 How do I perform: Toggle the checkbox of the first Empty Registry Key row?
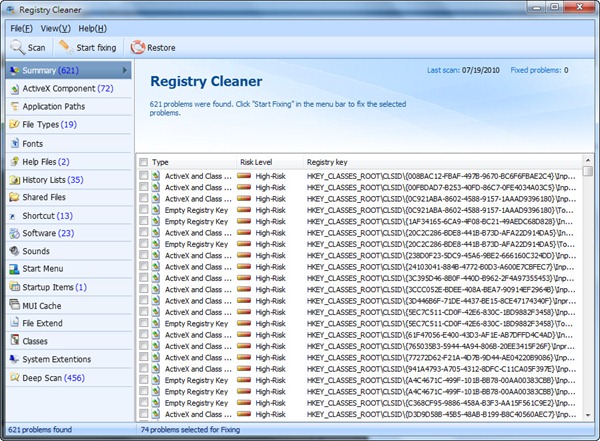[144, 211]
